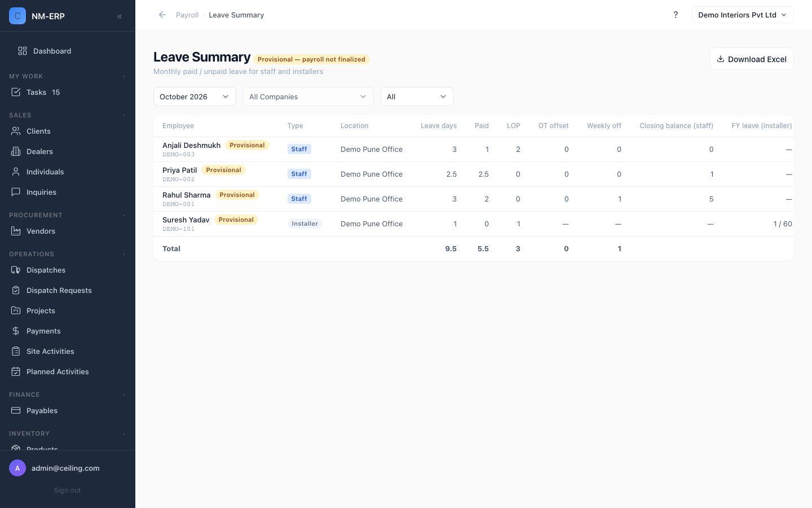Click the NM-ERP logo icon

coord(17,16)
